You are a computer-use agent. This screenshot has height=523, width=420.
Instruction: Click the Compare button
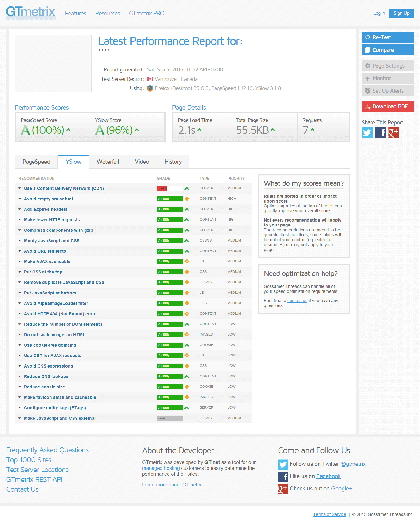coord(388,50)
